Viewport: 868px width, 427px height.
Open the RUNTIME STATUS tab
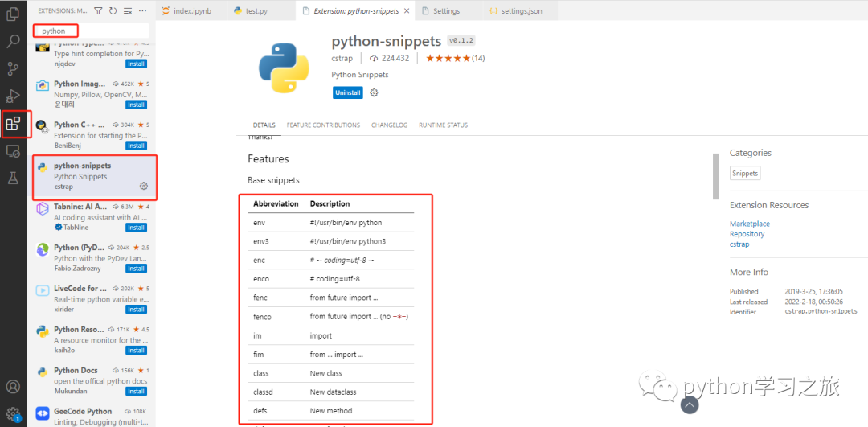pyautogui.click(x=443, y=125)
